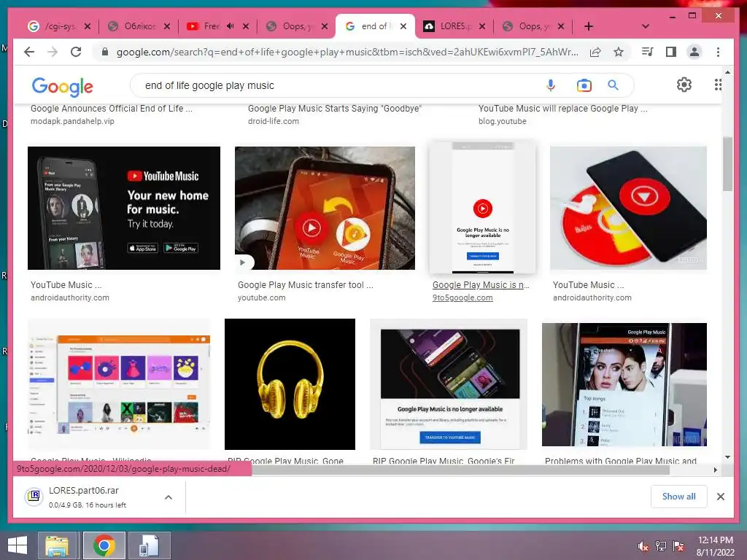Share this page icon in address bar
The width and height of the screenshot is (747, 560).
595,52
